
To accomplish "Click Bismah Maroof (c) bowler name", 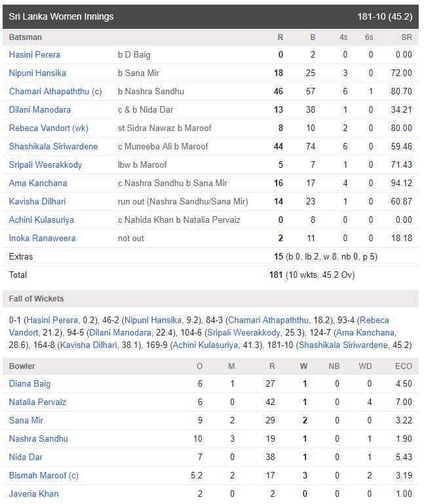I will click(44, 476).
